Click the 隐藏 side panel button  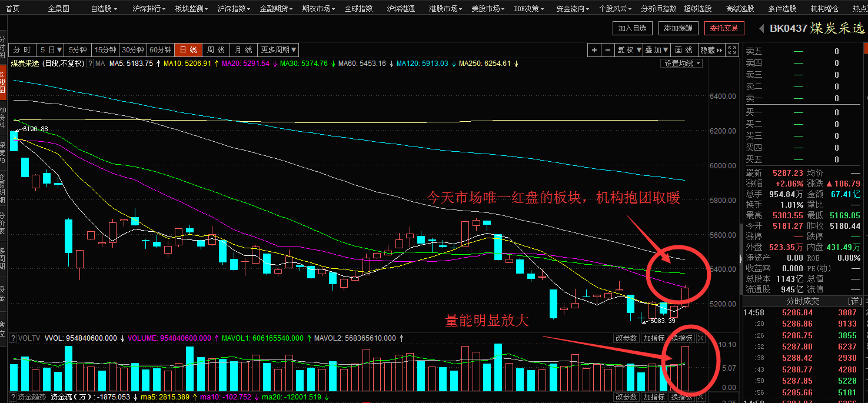click(711, 50)
